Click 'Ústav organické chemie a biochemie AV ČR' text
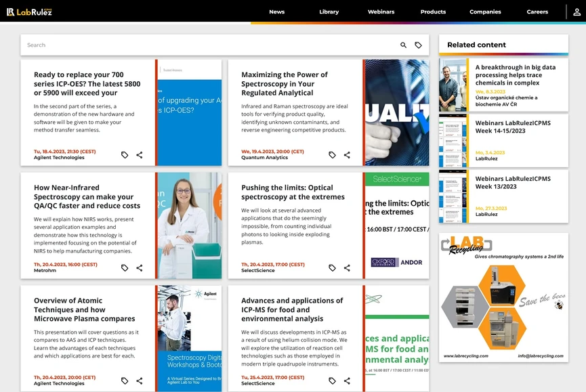The image size is (586, 392). coord(506,101)
